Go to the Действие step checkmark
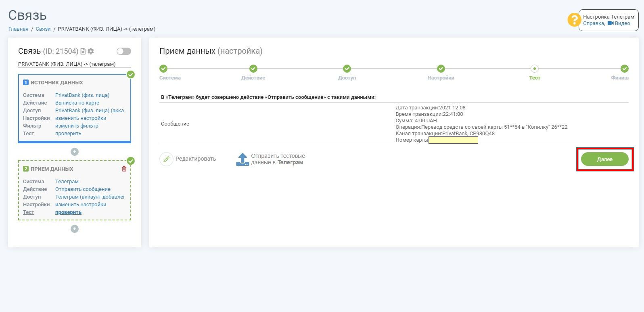Viewport: 644px width, 312px height. point(253,69)
